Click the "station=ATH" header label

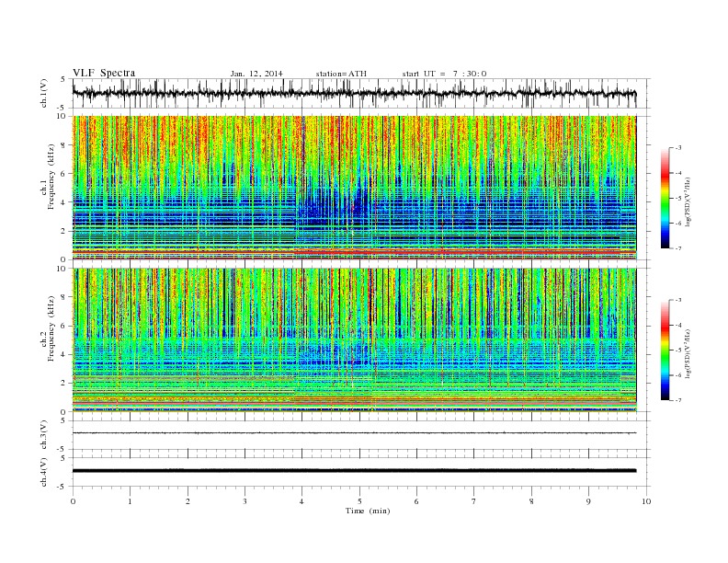341,74
